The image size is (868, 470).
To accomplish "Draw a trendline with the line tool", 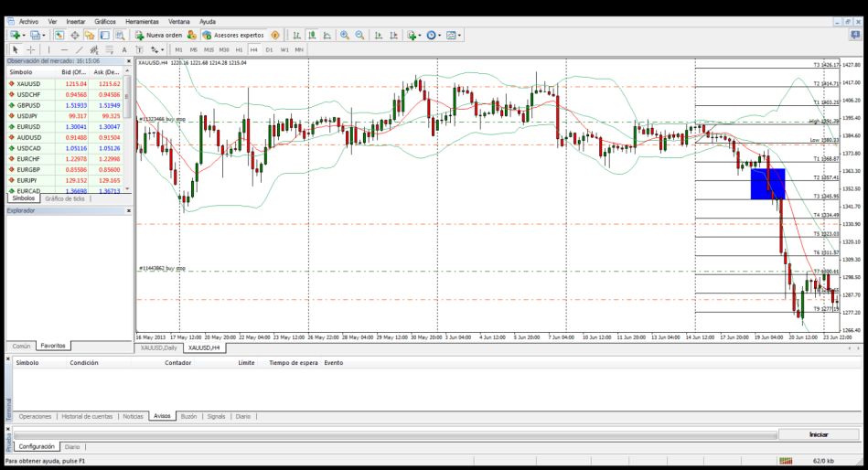I will point(79,49).
